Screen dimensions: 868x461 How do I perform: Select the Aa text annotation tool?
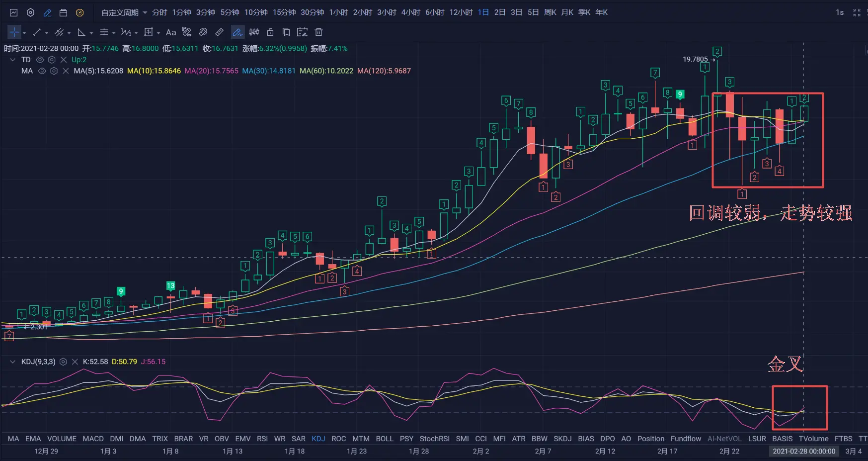pyautogui.click(x=171, y=32)
